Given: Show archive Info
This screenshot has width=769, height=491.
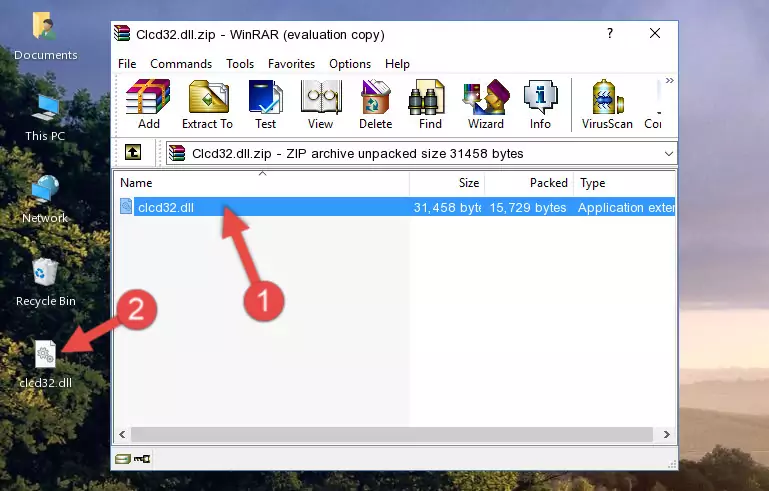Looking at the screenshot, I should [x=540, y=104].
